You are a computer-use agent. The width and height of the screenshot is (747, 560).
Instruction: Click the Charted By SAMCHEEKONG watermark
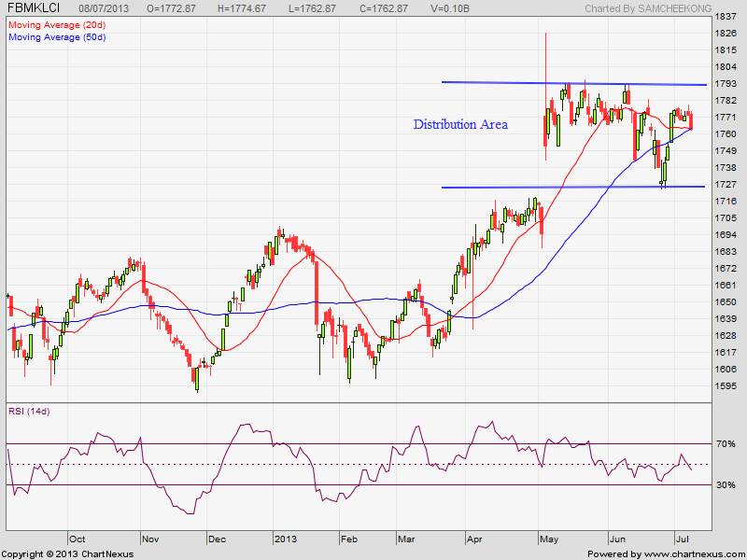[648, 8]
